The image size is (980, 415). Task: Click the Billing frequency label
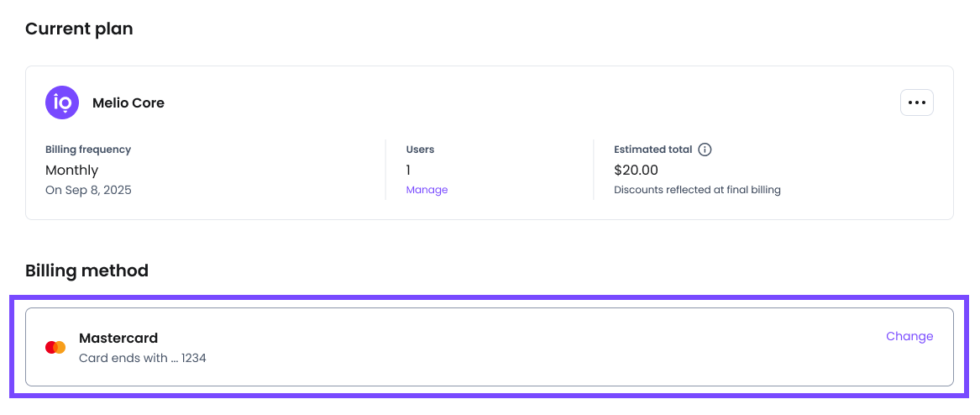click(88, 150)
